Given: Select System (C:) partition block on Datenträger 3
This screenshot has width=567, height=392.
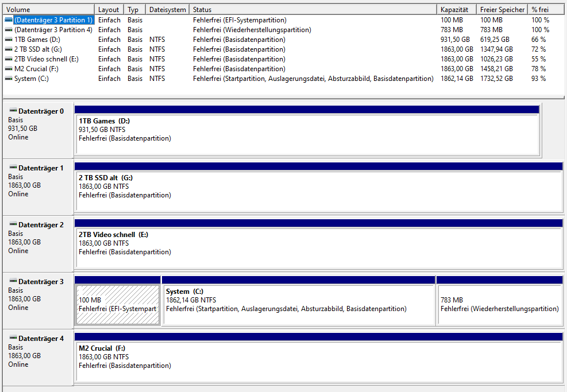Looking at the screenshot, I should [x=299, y=301].
